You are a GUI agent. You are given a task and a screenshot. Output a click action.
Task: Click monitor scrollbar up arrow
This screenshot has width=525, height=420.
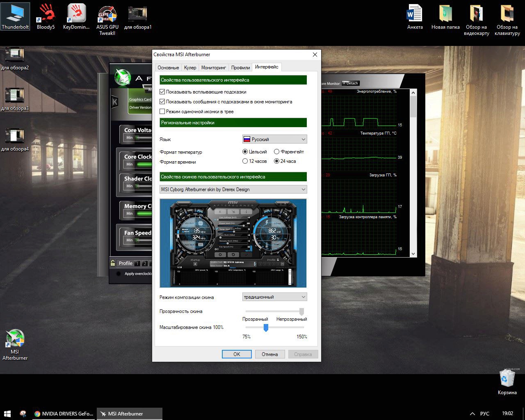coord(413,92)
